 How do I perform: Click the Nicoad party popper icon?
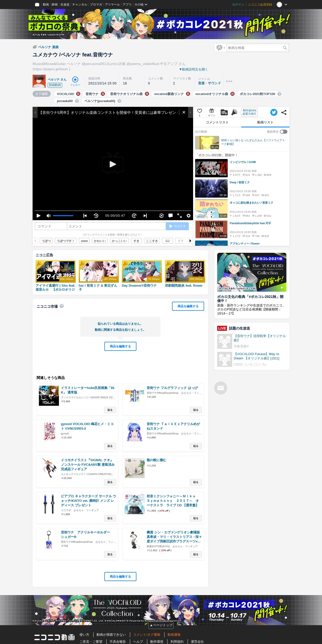coord(234,112)
